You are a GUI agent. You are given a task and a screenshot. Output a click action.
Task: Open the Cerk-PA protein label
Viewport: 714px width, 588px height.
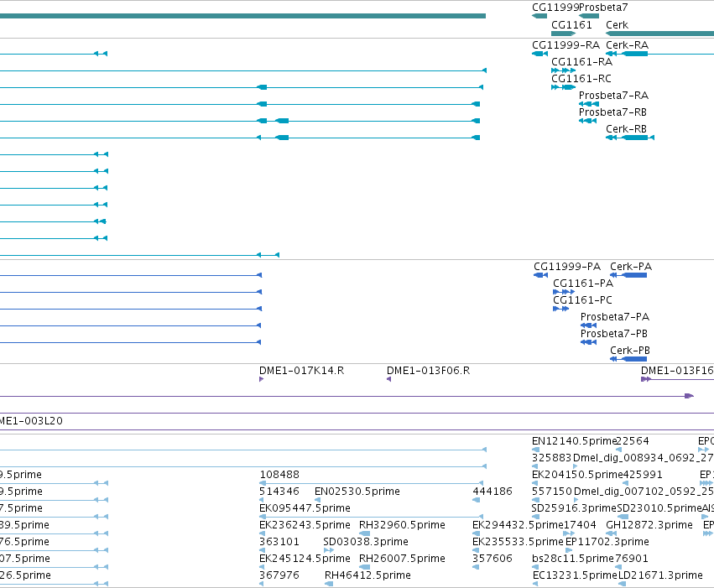pyautogui.click(x=631, y=267)
